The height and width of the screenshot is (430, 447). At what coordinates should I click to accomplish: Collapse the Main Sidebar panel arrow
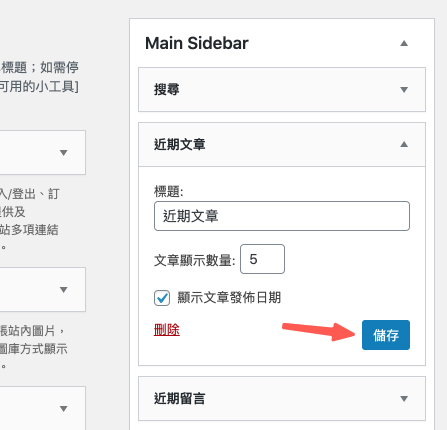[x=404, y=43]
